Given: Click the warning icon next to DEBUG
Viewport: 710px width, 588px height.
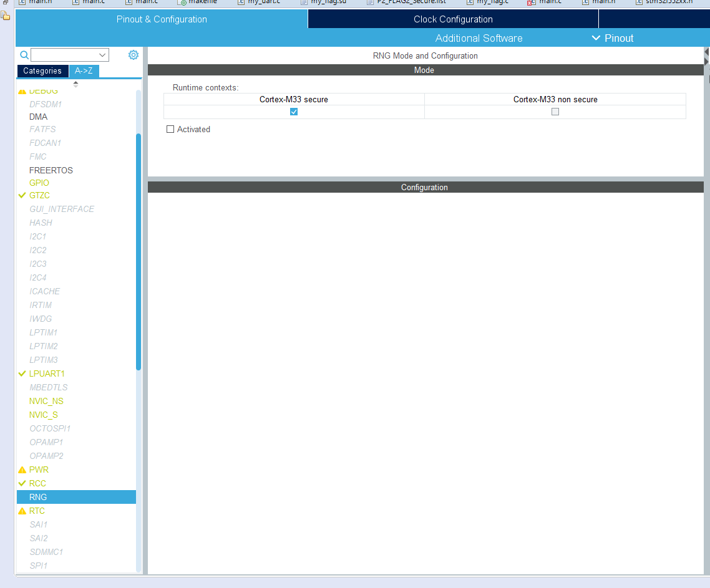Looking at the screenshot, I should pos(22,90).
